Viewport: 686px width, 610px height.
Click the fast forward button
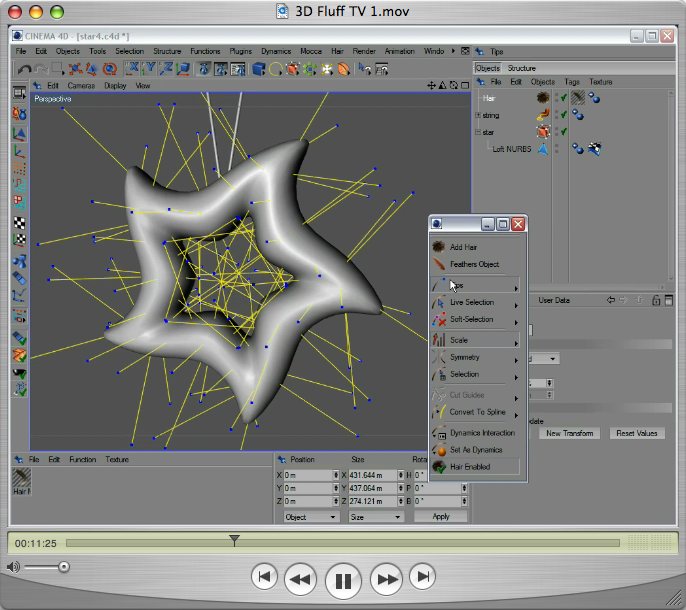click(x=386, y=579)
